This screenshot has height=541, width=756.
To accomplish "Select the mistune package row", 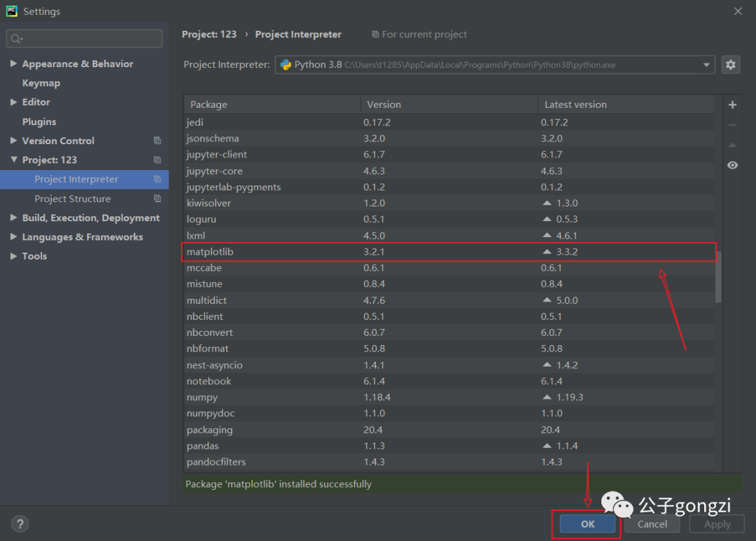I will [449, 284].
